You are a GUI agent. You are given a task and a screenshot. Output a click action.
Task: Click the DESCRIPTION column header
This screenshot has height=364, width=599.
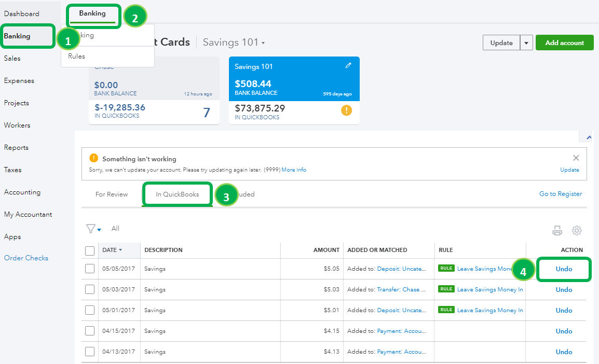point(164,250)
